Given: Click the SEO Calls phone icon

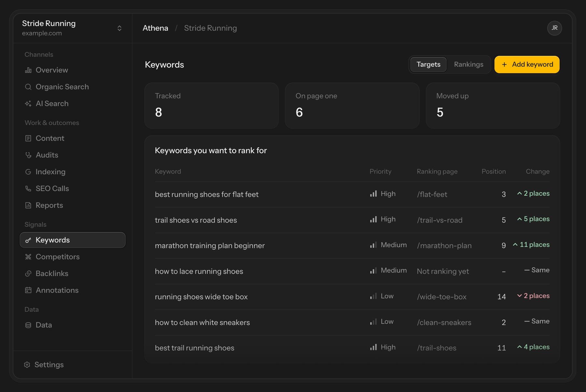Looking at the screenshot, I should pos(28,188).
